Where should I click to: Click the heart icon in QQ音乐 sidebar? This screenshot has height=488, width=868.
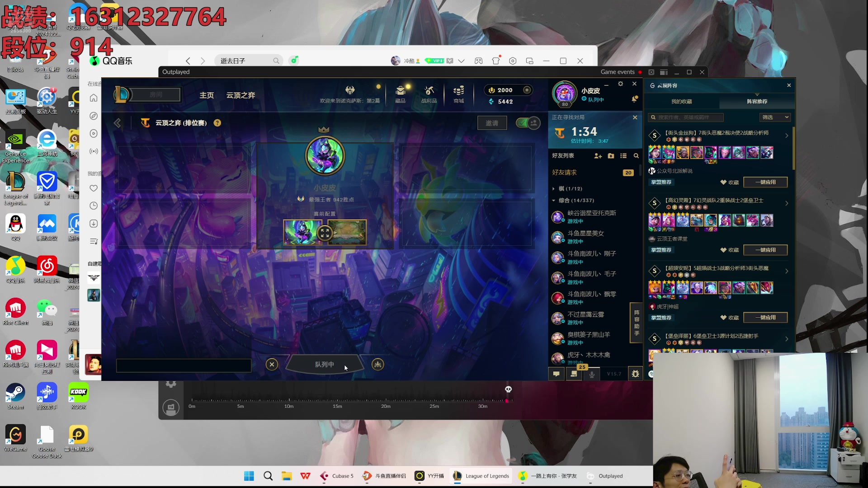[x=94, y=188]
